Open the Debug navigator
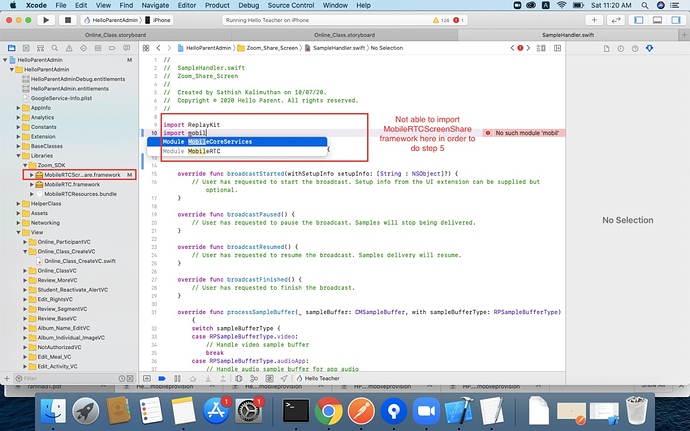 (x=98, y=48)
